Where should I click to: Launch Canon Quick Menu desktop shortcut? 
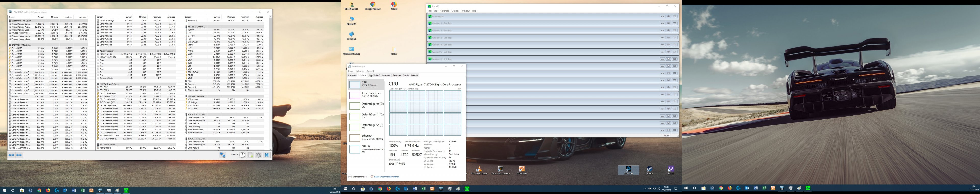click(501, 170)
